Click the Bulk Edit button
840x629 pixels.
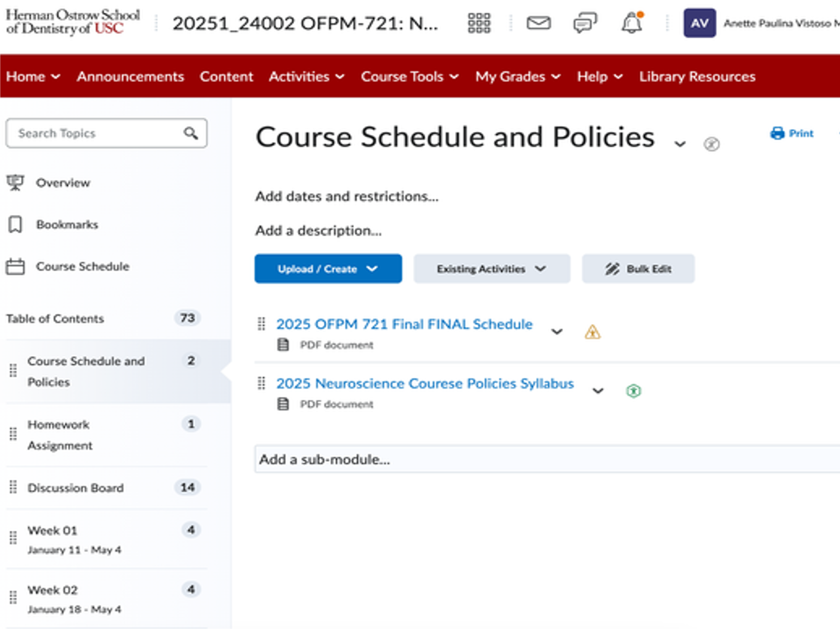point(638,269)
